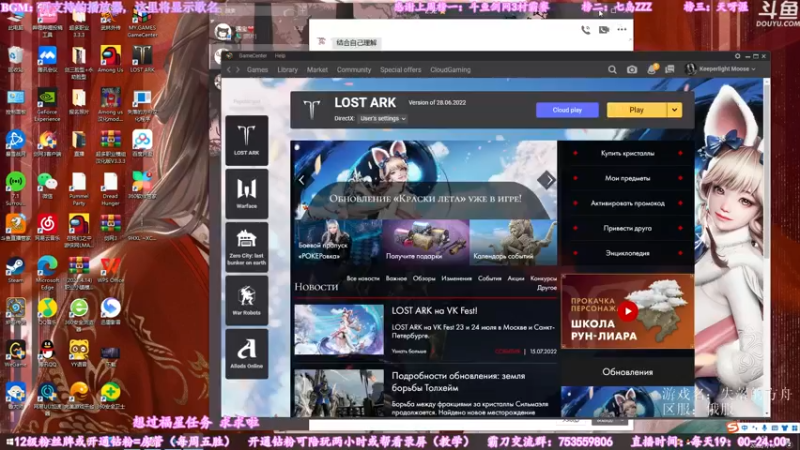
Task: Open the Календарь событий promo tile
Action: pyautogui.click(x=513, y=242)
